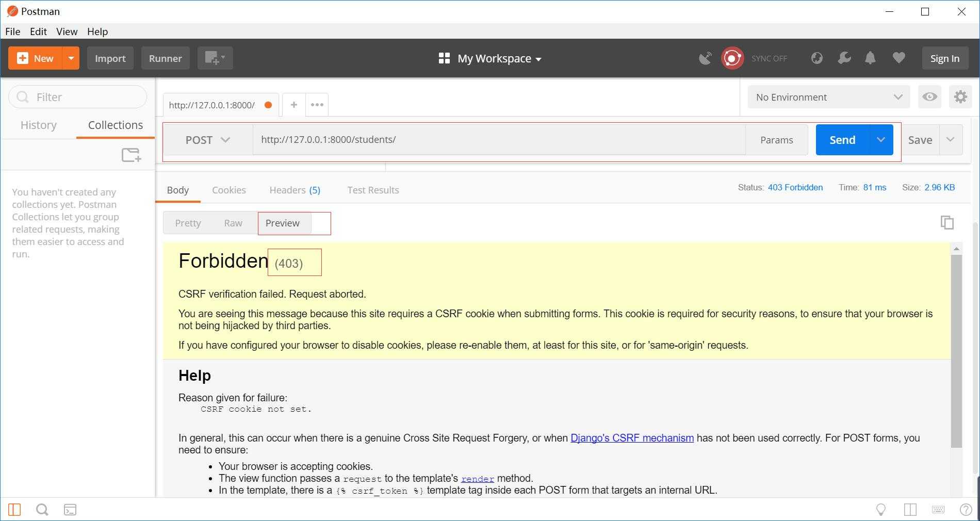The height and width of the screenshot is (521, 980).
Task: Send the request
Action: [842, 140]
